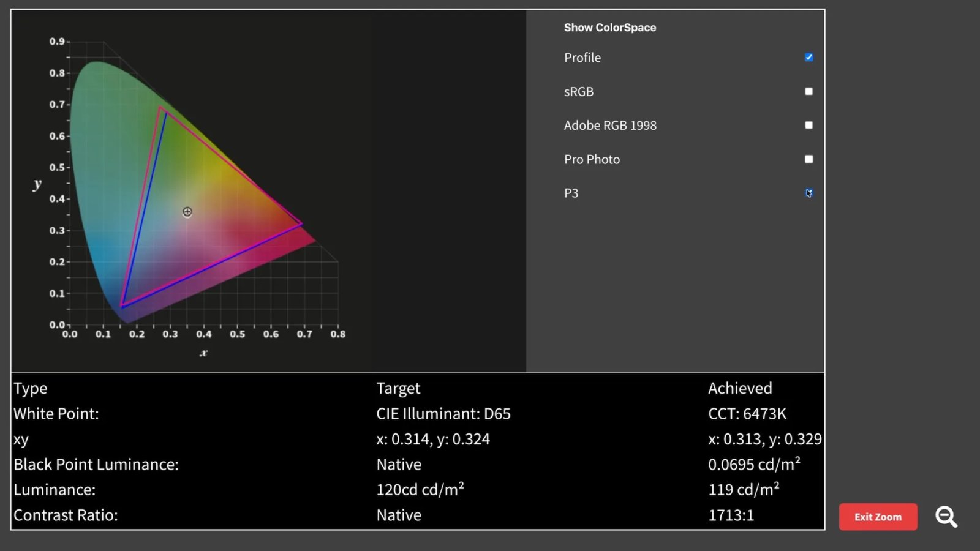The height and width of the screenshot is (551, 980).
Task: Click the white point crosshair marker
Action: [x=187, y=211]
